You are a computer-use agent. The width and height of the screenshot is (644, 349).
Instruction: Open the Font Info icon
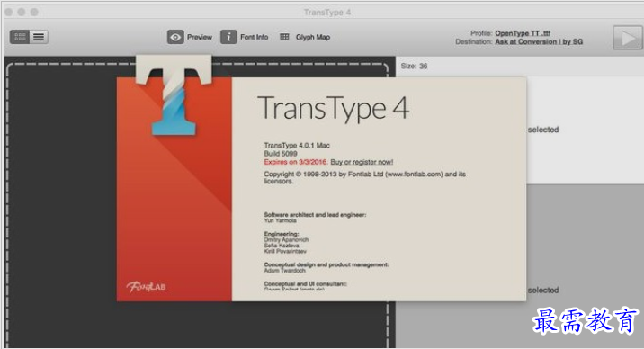pyautogui.click(x=228, y=37)
